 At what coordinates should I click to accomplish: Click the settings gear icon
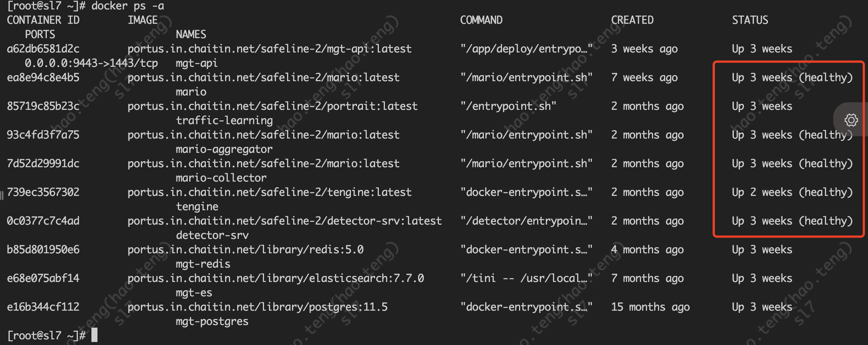click(x=851, y=120)
